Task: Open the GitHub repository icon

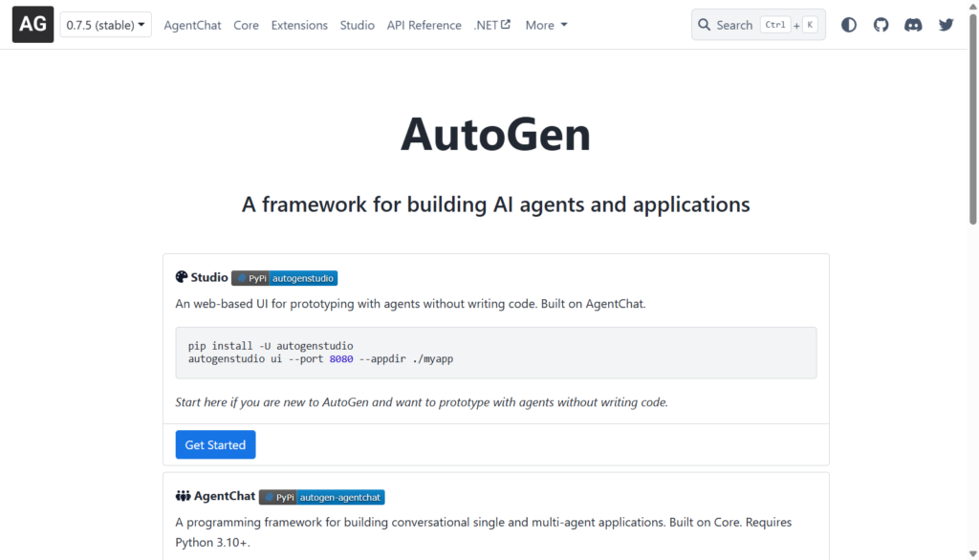Action: [881, 25]
